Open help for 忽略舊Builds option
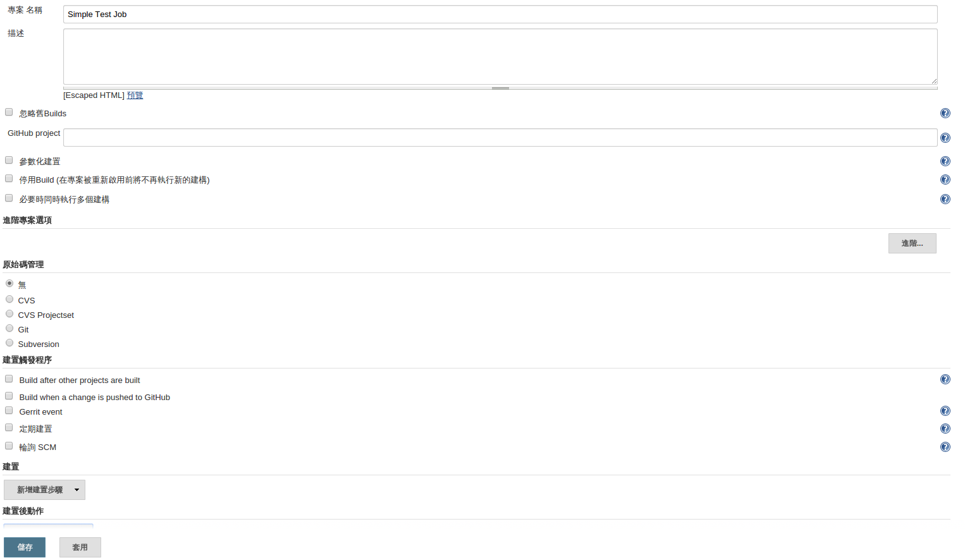The image size is (965, 560). [x=945, y=113]
